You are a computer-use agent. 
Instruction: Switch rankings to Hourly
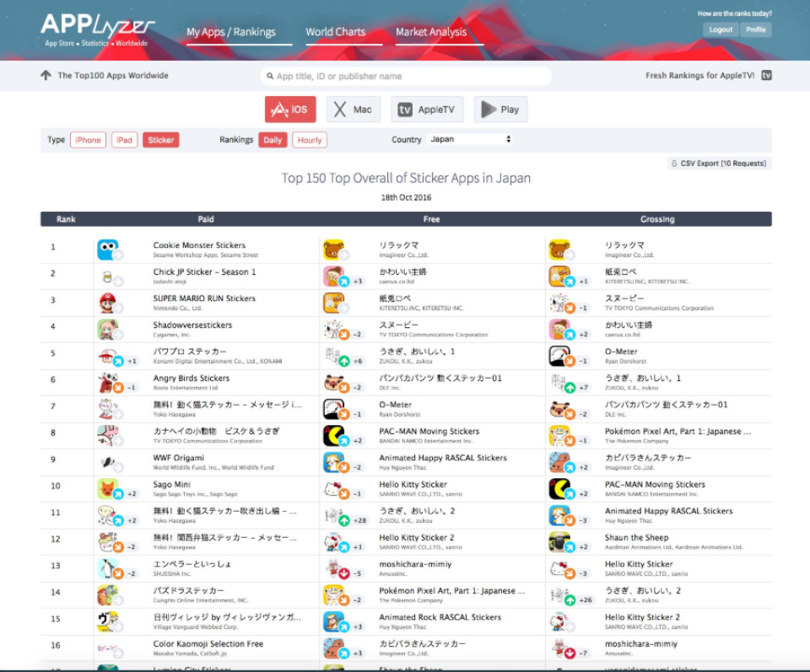click(309, 140)
